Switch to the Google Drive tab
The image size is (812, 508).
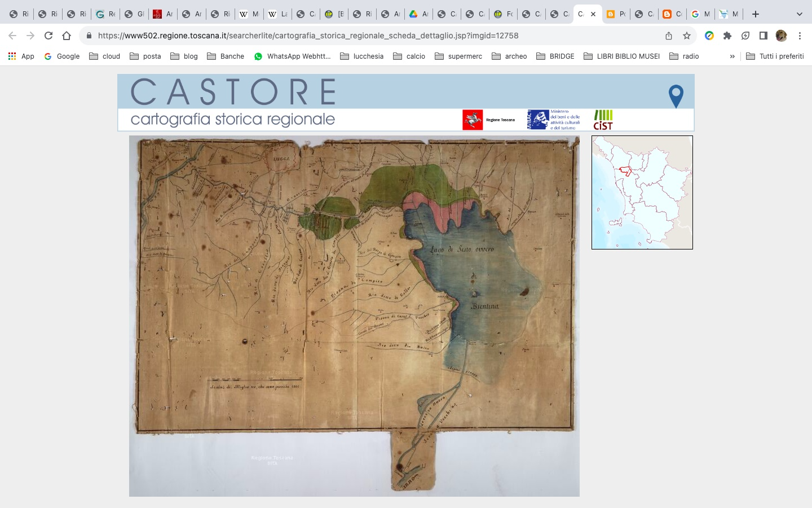pos(418,14)
